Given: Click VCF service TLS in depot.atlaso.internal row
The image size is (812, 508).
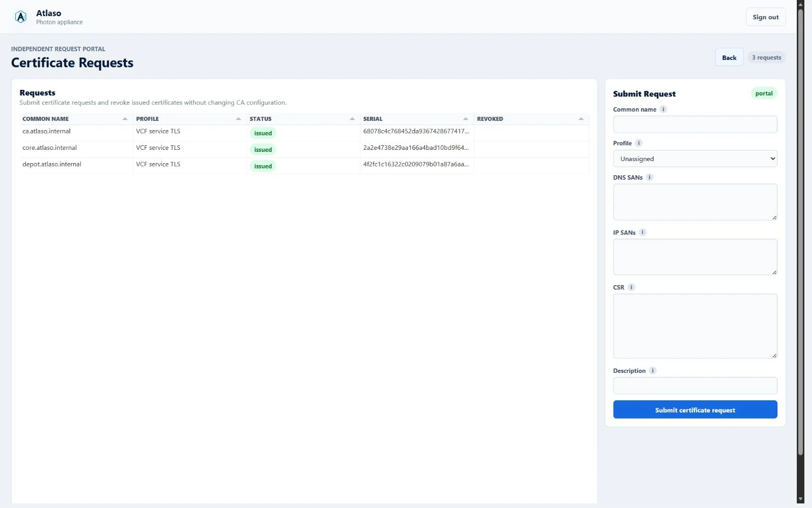Looking at the screenshot, I should [x=158, y=164].
